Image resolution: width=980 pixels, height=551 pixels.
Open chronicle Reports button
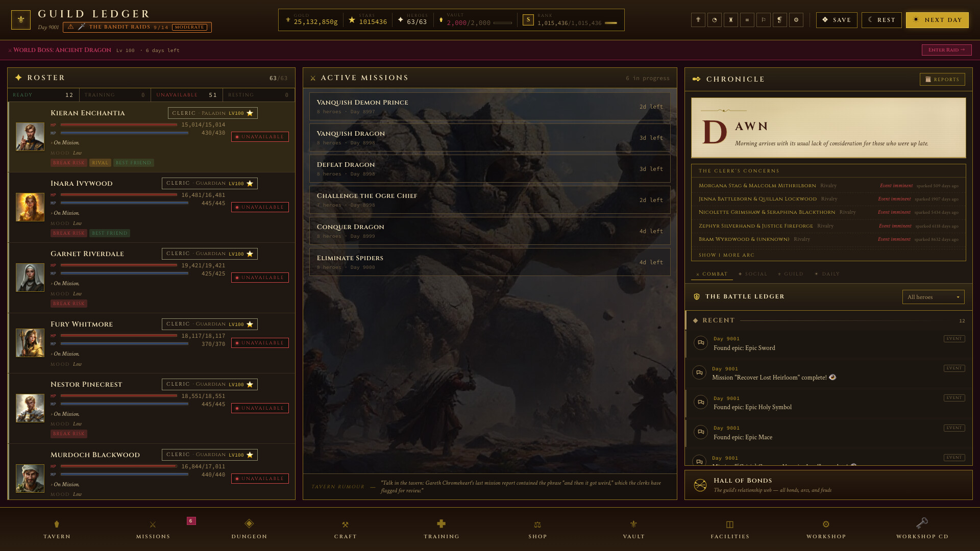tap(942, 80)
